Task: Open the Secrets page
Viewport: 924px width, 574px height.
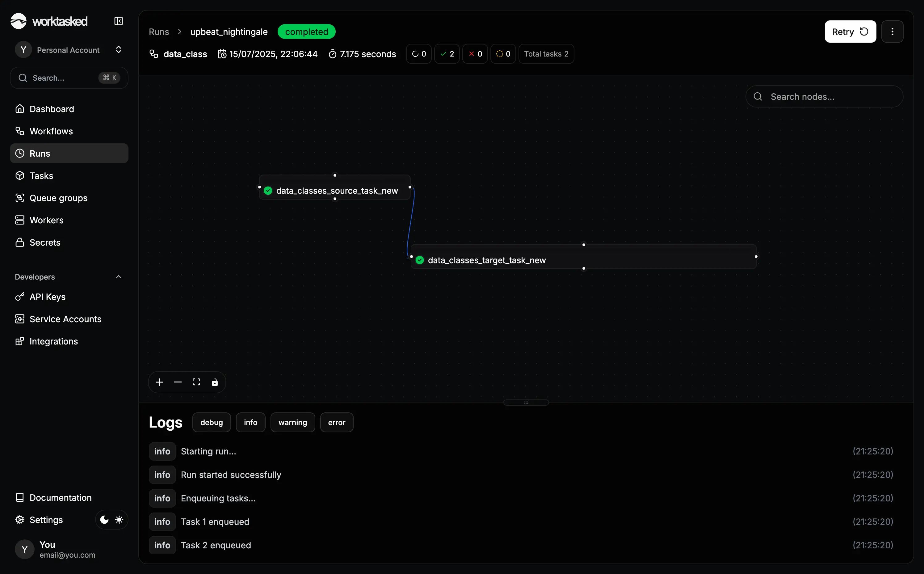Action: 69,242
